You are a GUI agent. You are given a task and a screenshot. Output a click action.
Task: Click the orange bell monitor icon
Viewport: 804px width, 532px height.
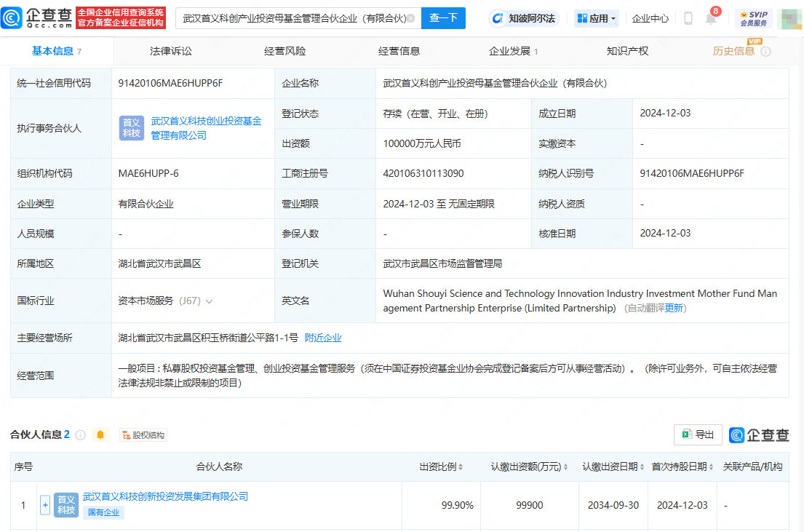(x=100, y=435)
